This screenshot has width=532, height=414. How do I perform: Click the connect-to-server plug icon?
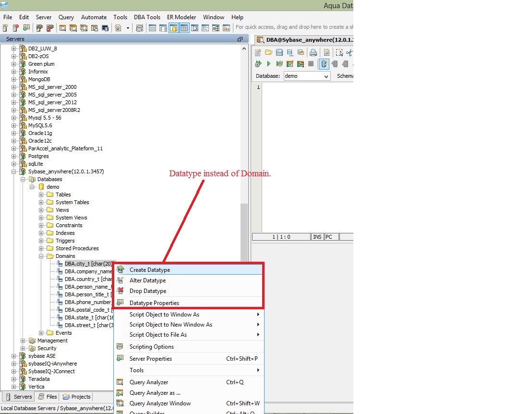39,28
